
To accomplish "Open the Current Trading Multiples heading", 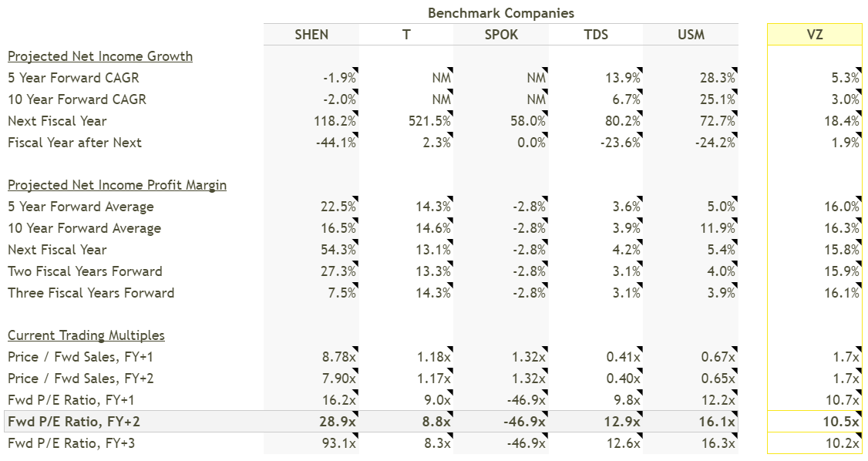I will [x=86, y=335].
